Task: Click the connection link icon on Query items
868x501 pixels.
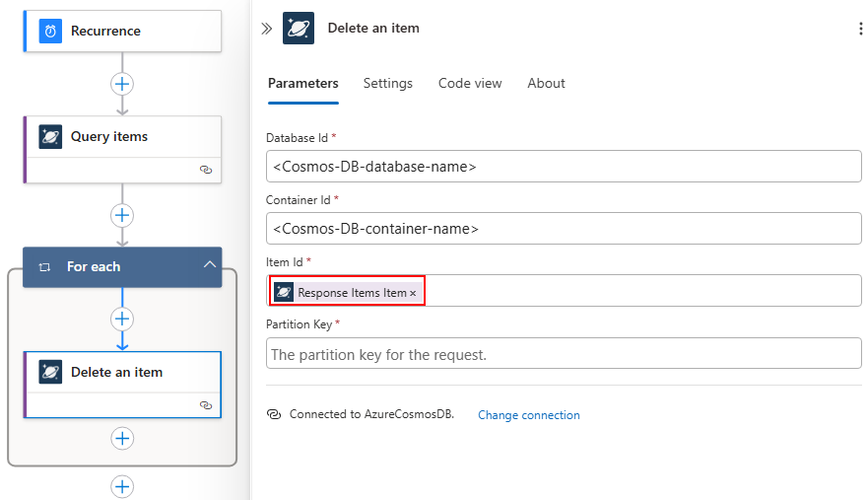Action: pyautogui.click(x=206, y=170)
